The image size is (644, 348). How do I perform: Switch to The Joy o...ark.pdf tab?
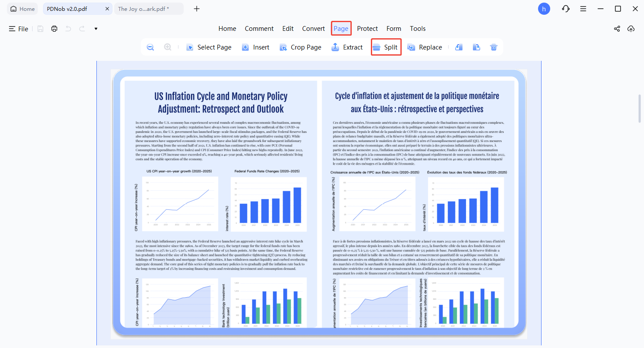[143, 8]
